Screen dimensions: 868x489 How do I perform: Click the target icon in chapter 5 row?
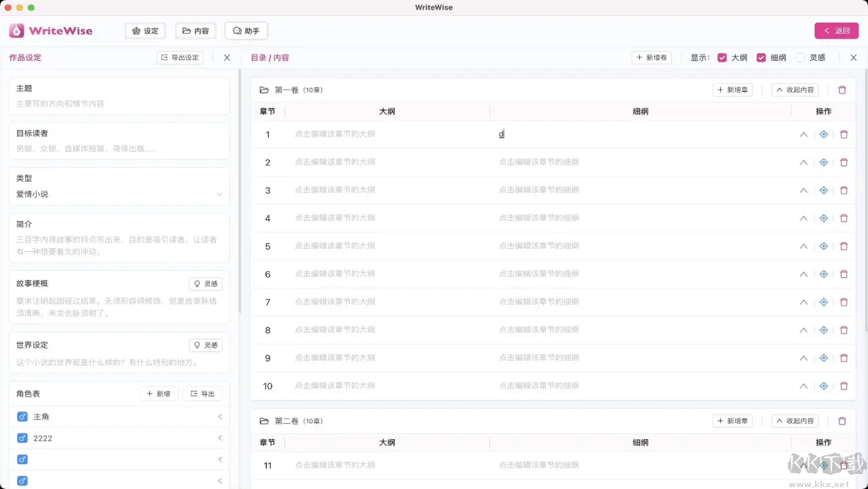(x=823, y=246)
